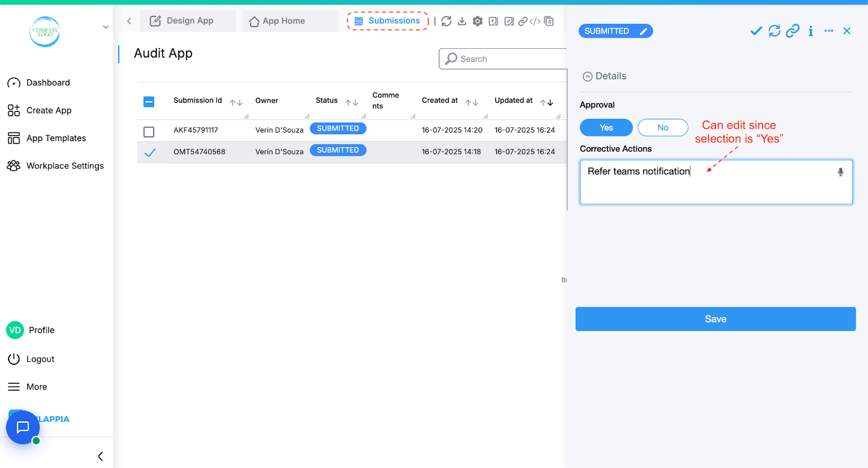The height and width of the screenshot is (468, 868).
Task: Collapse the Details section
Action: tap(588, 77)
